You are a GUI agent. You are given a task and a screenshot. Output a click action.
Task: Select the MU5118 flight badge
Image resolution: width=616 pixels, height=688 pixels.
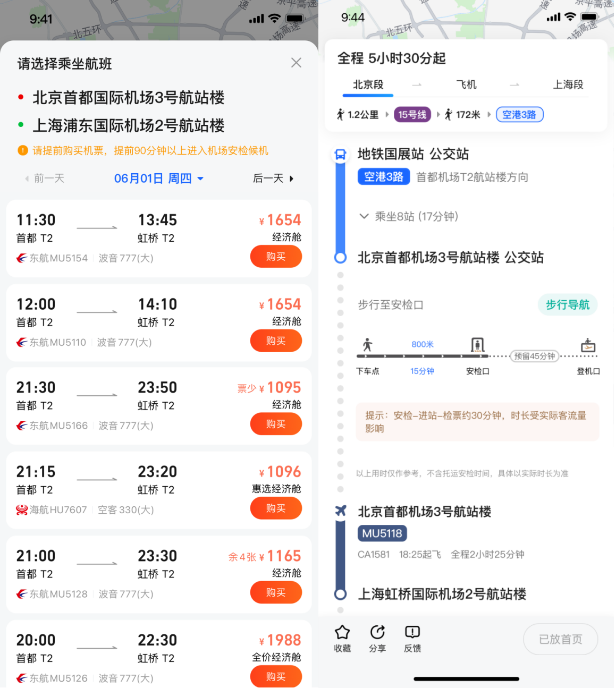tap(382, 533)
